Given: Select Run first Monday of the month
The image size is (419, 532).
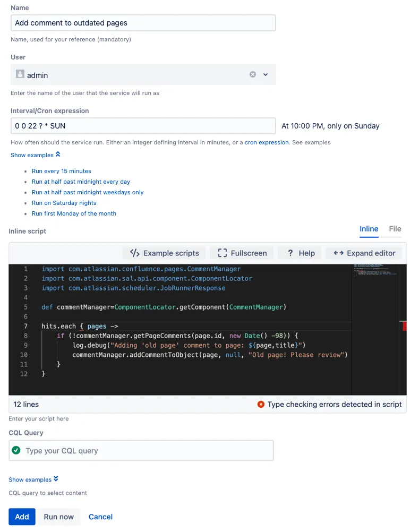Looking at the screenshot, I should point(74,213).
